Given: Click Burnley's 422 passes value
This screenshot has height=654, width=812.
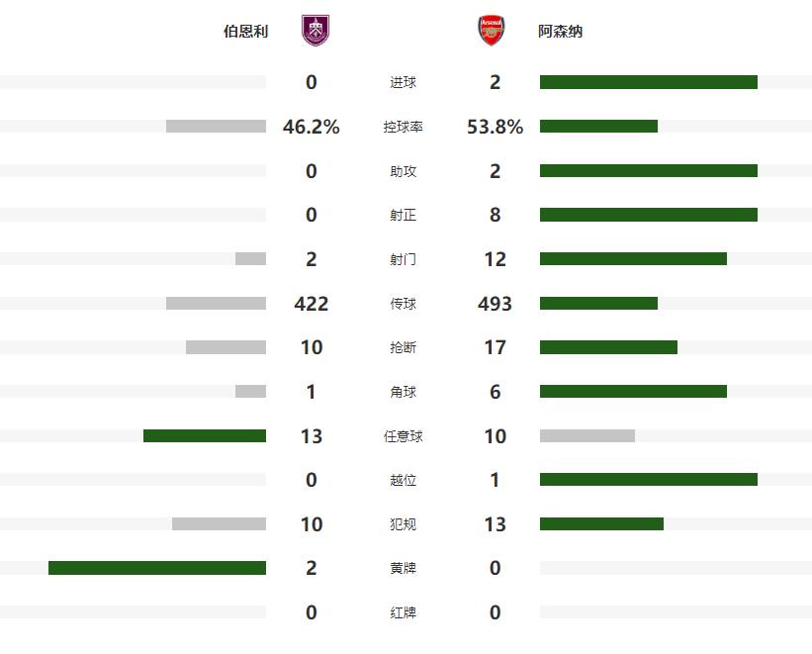Looking at the screenshot, I should coord(312,304).
